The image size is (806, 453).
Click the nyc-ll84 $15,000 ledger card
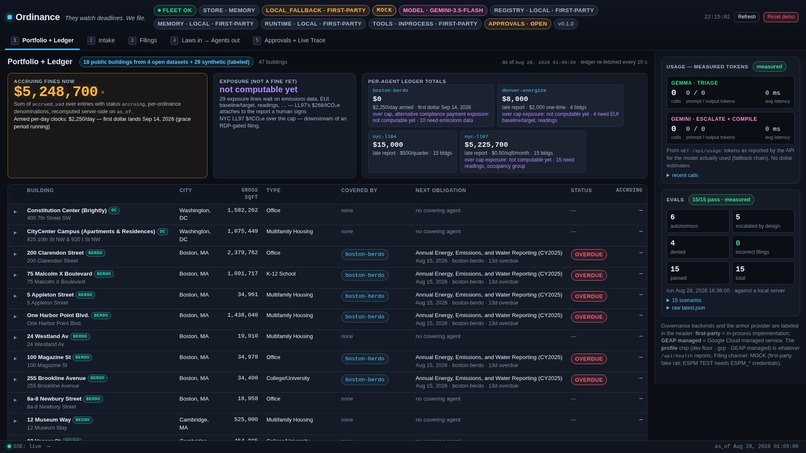(412, 151)
